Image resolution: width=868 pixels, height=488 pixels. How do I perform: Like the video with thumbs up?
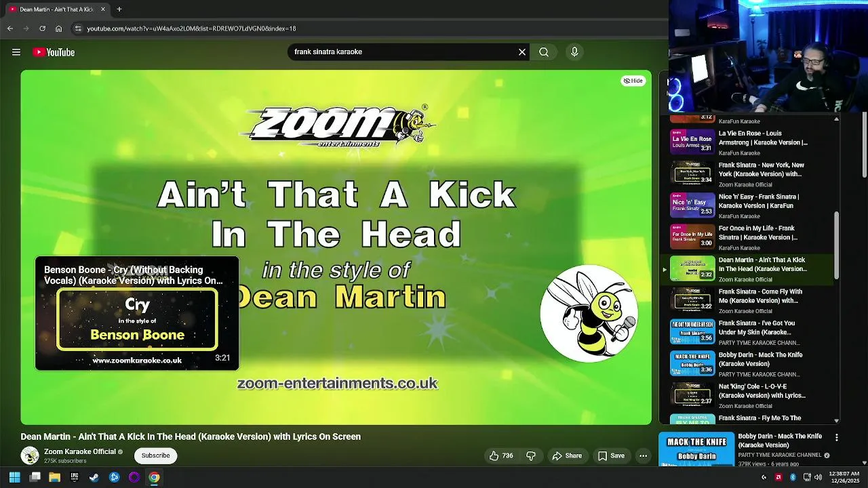click(x=501, y=455)
